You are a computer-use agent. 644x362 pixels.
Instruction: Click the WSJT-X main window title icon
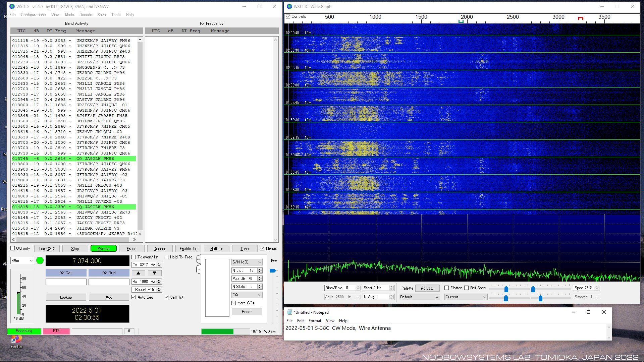12,6
